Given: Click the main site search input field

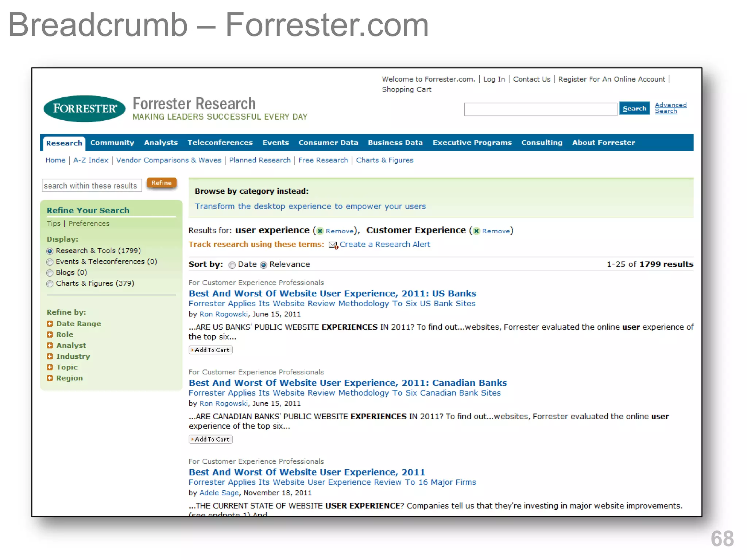Looking at the screenshot, I should tap(540, 109).
